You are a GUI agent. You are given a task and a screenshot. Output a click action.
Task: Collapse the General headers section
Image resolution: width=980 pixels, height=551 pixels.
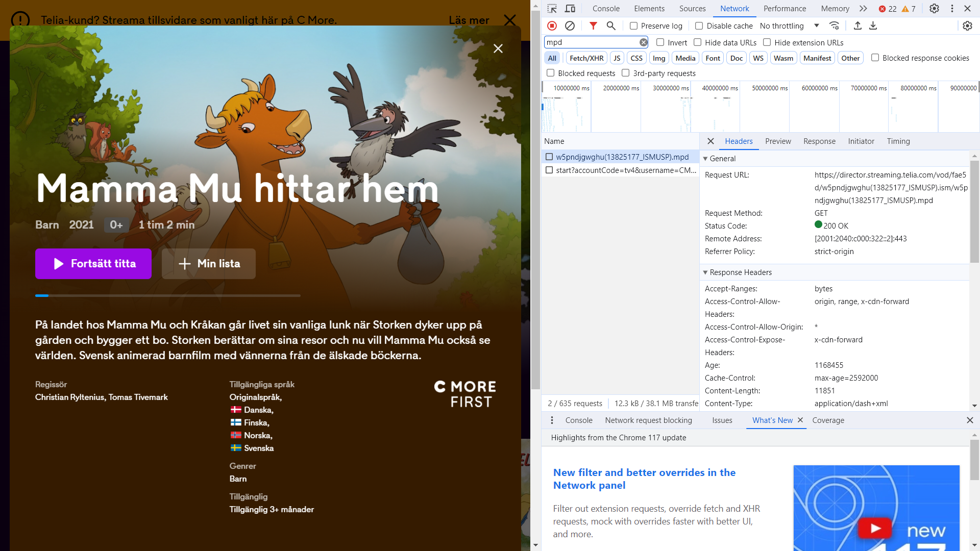(x=705, y=159)
